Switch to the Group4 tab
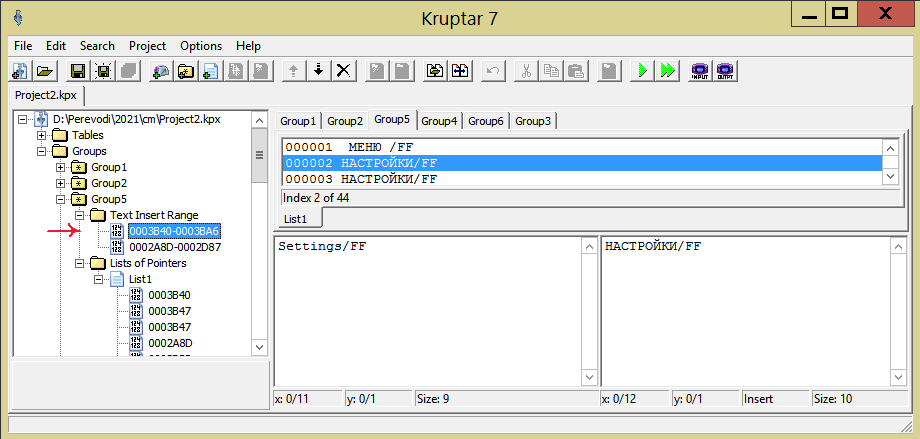Image resolution: width=920 pixels, height=439 pixels. pyautogui.click(x=439, y=121)
